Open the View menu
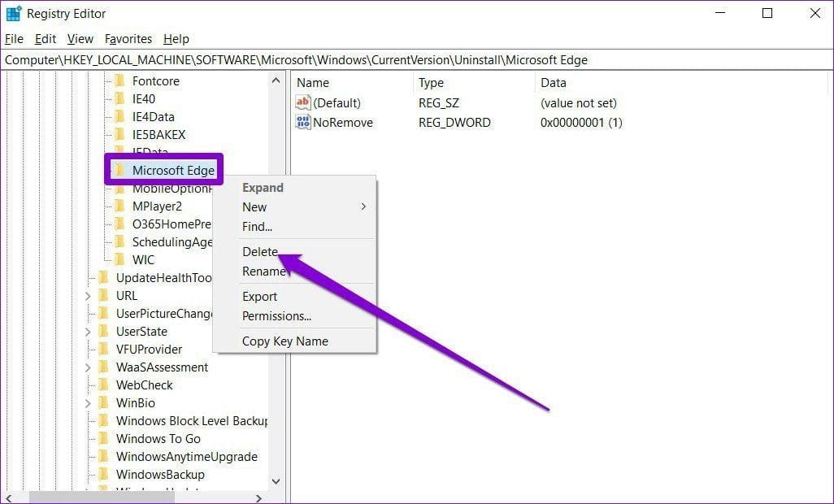The height and width of the screenshot is (504, 834). point(80,39)
